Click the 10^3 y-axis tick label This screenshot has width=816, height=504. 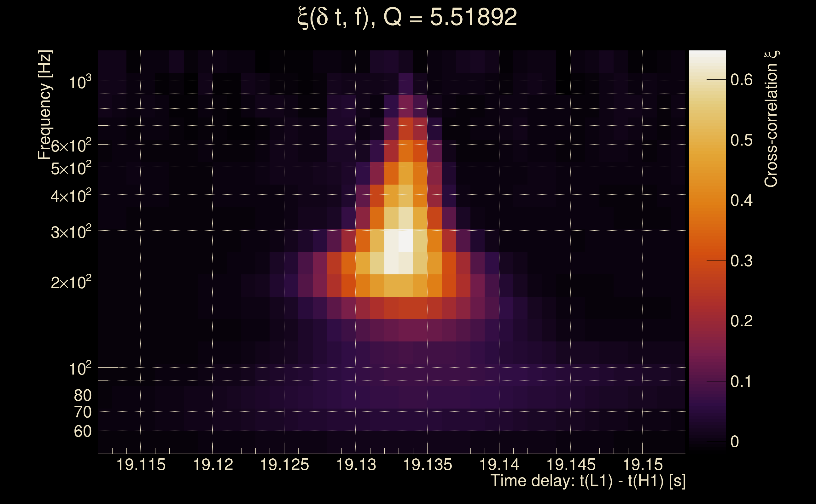click(x=80, y=82)
